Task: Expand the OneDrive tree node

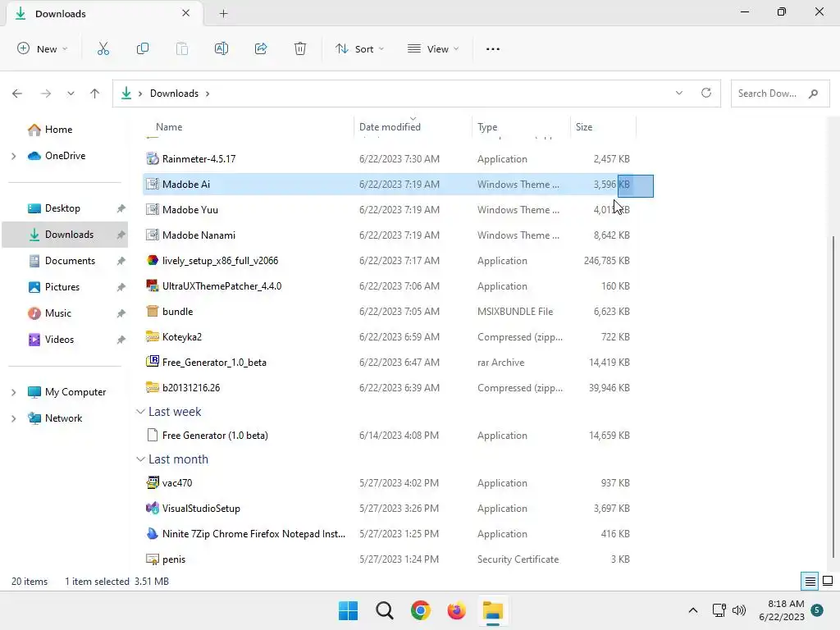Action: [13, 156]
